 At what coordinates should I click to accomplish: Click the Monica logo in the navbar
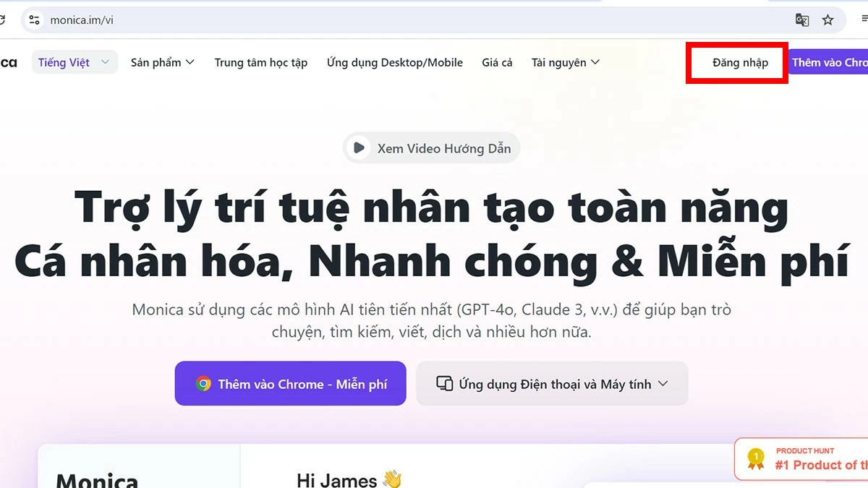[x=9, y=62]
